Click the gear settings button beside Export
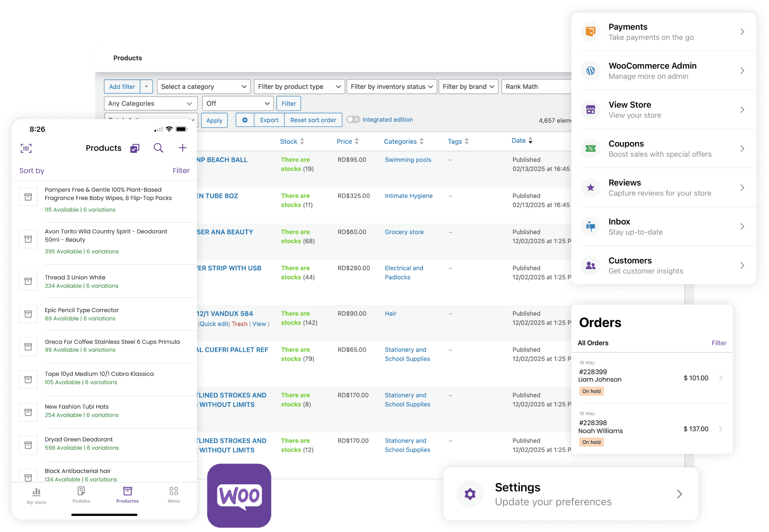Viewport: 769px width, 532px height. [245, 120]
